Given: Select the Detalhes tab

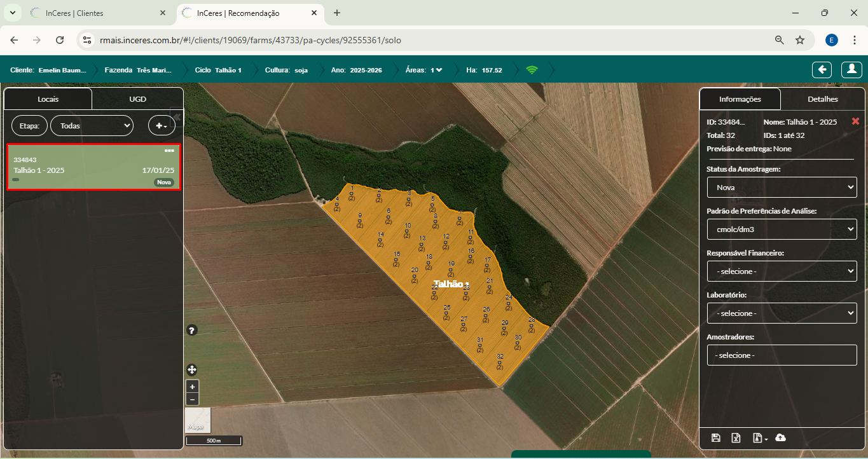Looking at the screenshot, I should (823, 99).
